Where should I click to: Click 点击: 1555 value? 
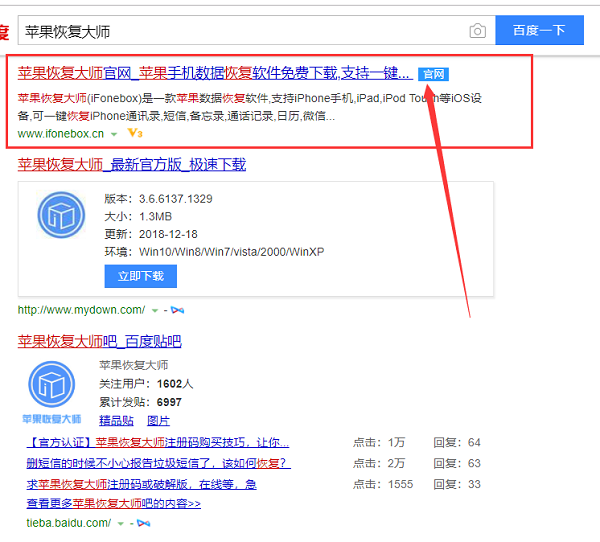(x=383, y=484)
